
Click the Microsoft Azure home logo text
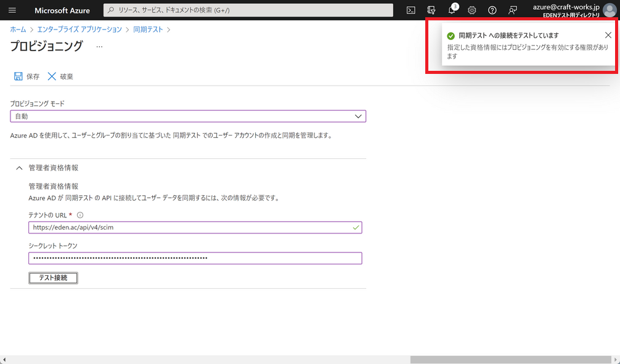[62, 10]
